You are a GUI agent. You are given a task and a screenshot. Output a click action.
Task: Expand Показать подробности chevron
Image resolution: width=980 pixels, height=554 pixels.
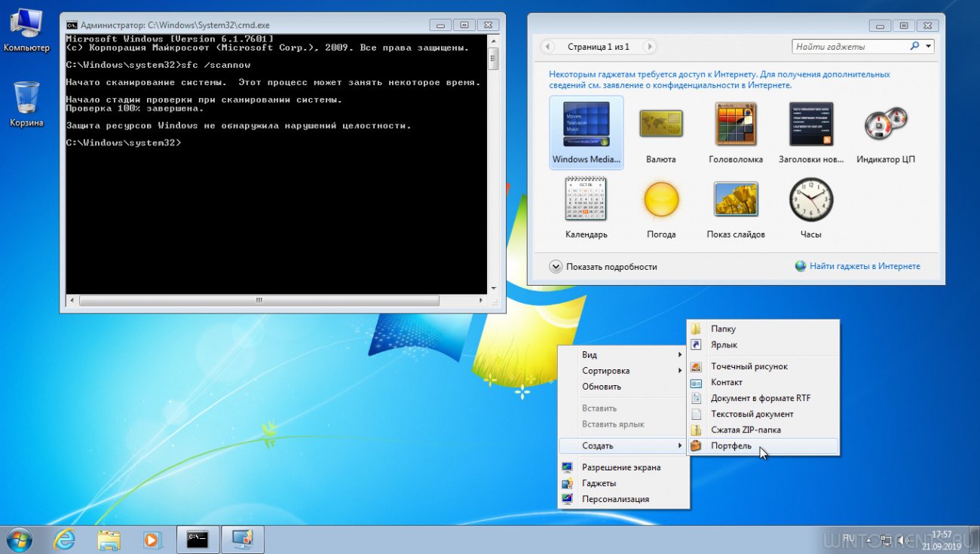coord(556,267)
